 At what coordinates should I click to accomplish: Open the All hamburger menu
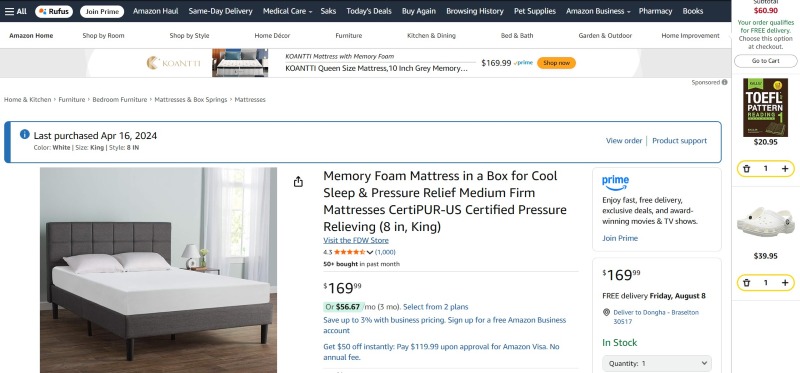(15, 11)
